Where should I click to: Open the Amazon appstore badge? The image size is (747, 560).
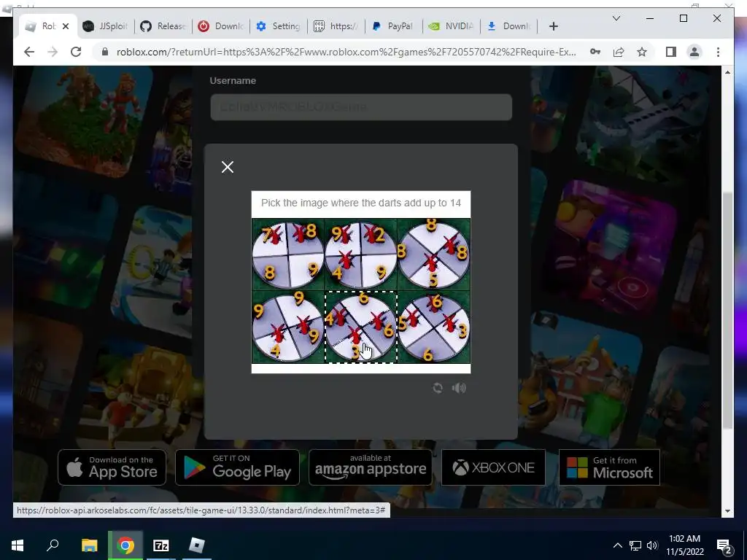click(370, 467)
